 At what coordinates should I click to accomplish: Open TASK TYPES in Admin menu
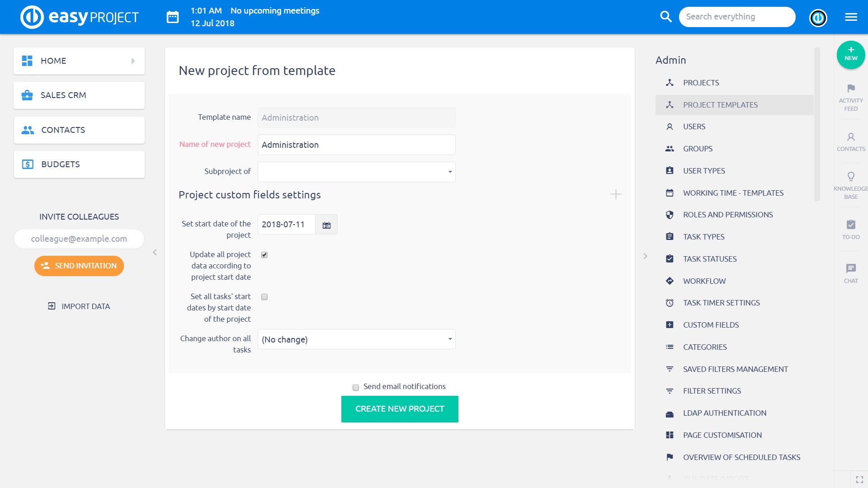(x=734, y=237)
